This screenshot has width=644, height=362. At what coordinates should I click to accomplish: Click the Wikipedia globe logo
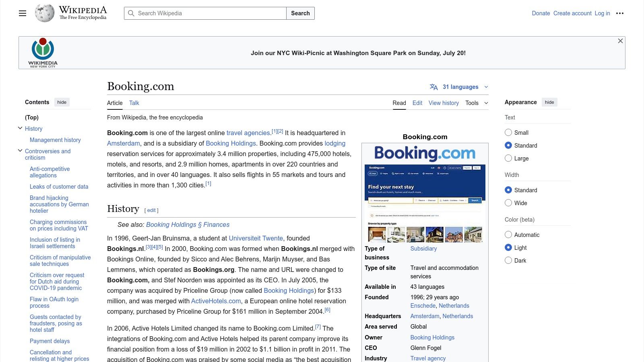[44, 13]
